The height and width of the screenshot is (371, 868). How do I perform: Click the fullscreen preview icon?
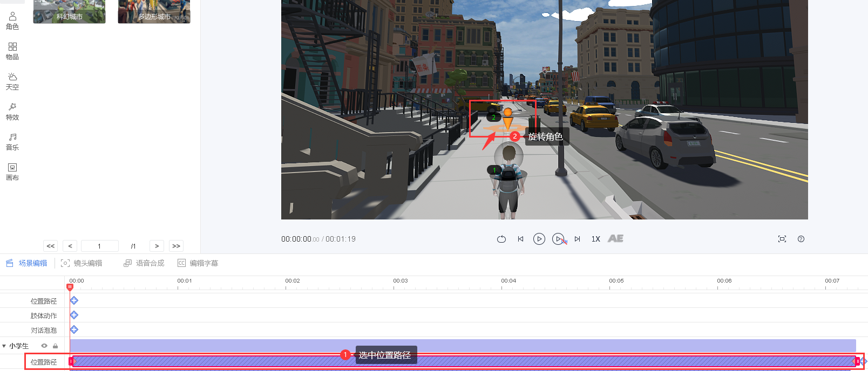point(782,239)
